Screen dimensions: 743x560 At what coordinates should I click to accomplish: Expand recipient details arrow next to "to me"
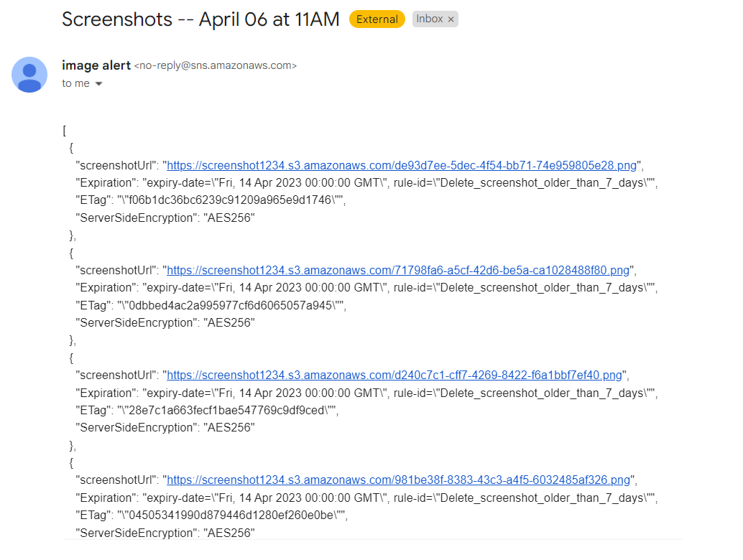tap(98, 84)
